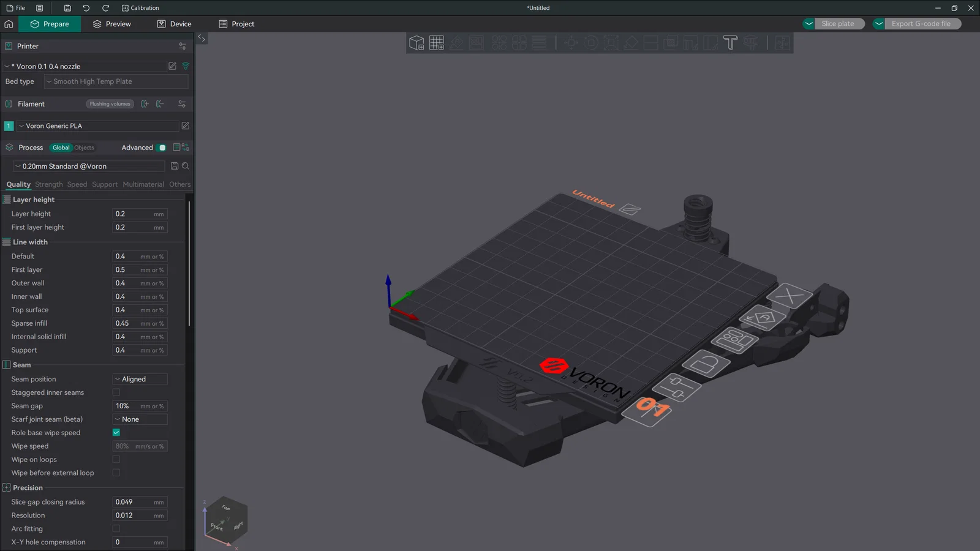Screen dimensions: 980x551
Task: Enable Wipe on loops checkbox
Action: (x=116, y=459)
